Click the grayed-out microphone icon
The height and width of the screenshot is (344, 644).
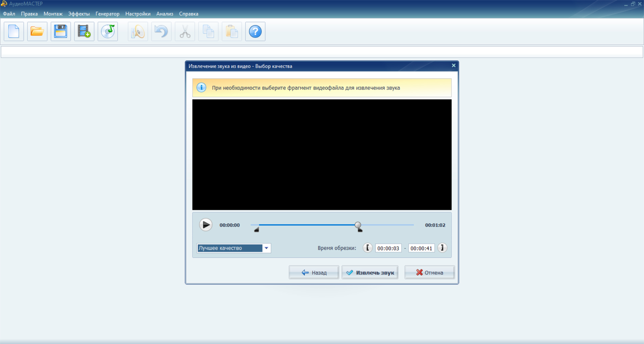click(x=138, y=32)
